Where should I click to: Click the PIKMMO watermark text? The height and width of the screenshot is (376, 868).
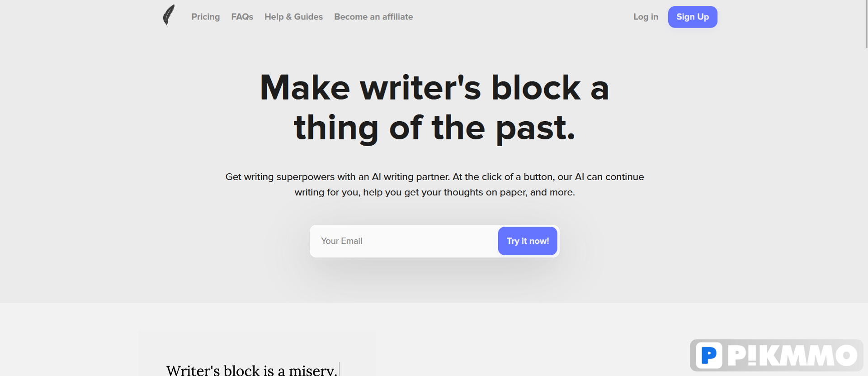[793, 356]
